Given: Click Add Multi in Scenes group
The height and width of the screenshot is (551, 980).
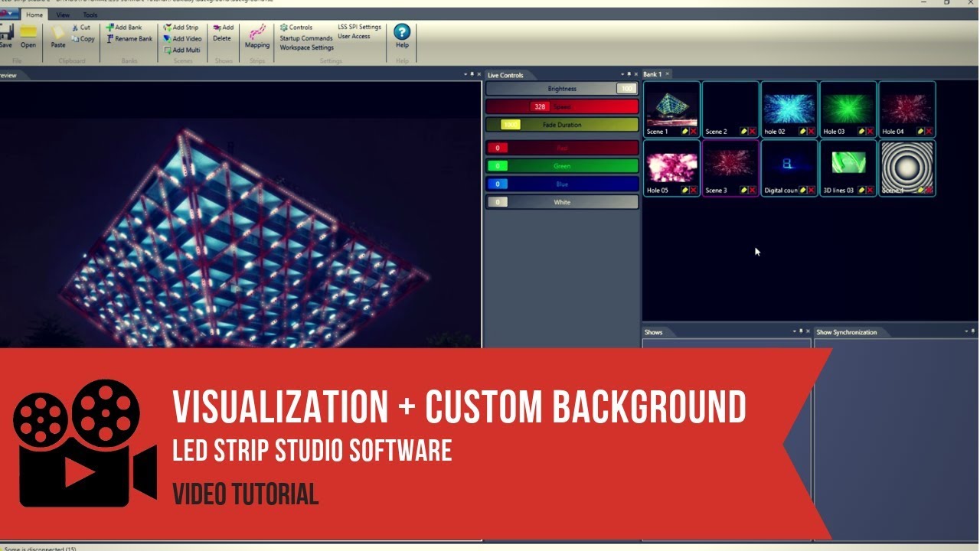Looking at the screenshot, I should click(181, 51).
